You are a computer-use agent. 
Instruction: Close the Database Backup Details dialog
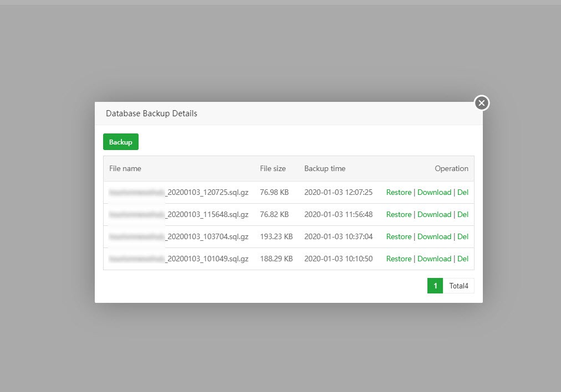click(x=482, y=103)
